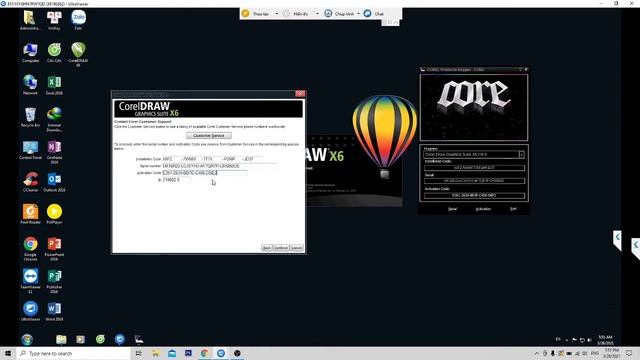This screenshot has height=360, width=640.
Task: Click Continue in the CorelDRAW activation dialog
Action: (281, 248)
